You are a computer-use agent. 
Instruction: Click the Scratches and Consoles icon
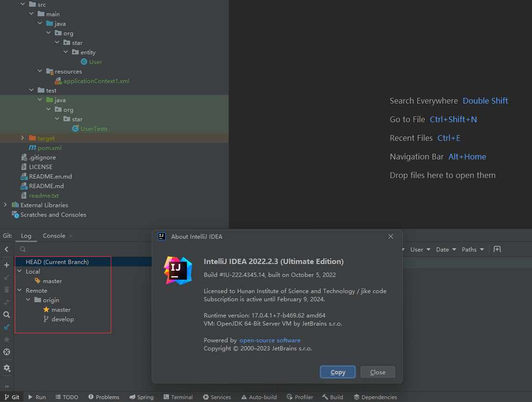pos(15,214)
